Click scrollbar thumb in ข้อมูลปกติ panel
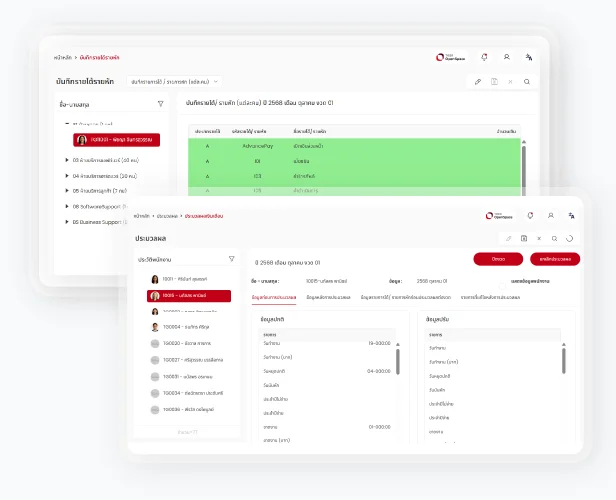The width and height of the screenshot is (616, 500). (x=398, y=362)
